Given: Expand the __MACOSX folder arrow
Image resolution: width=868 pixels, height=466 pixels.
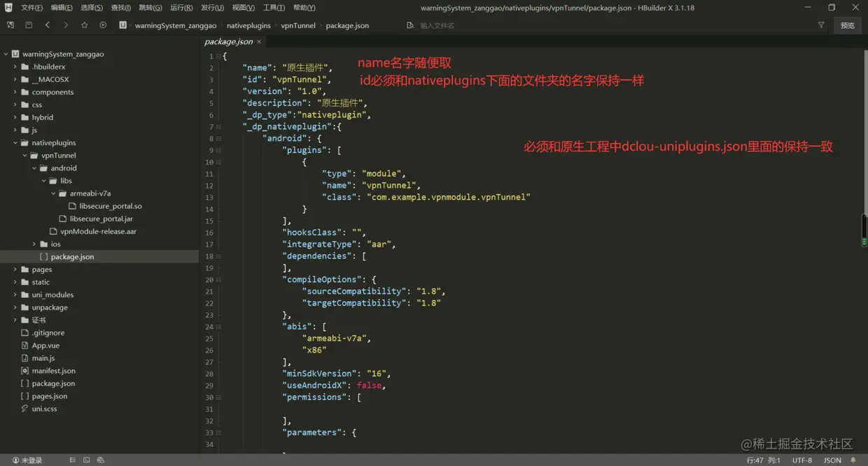Looking at the screenshot, I should 15,79.
